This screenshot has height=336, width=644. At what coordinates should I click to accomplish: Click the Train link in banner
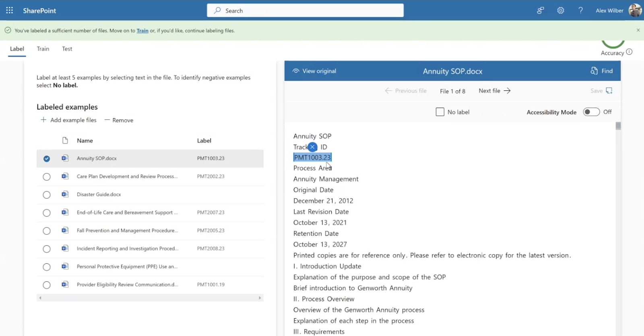coord(142,31)
